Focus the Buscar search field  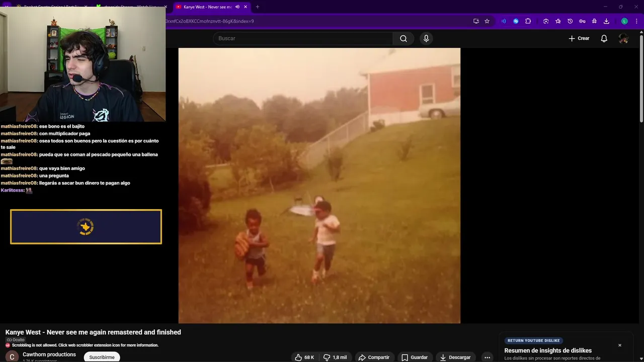[x=303, y=38]
